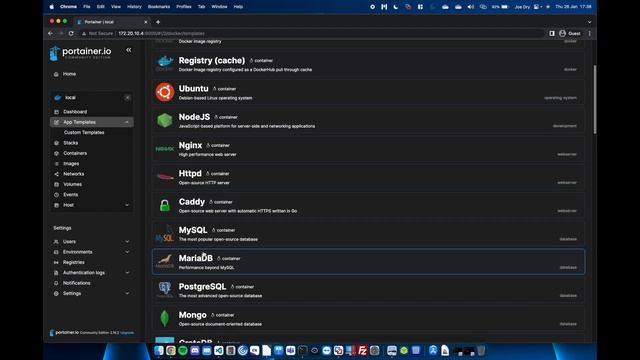Image resolution: width=640 pixels, height=360 pixels.
Task: Expand the Host menu chevron
Action: click(127, 205)
